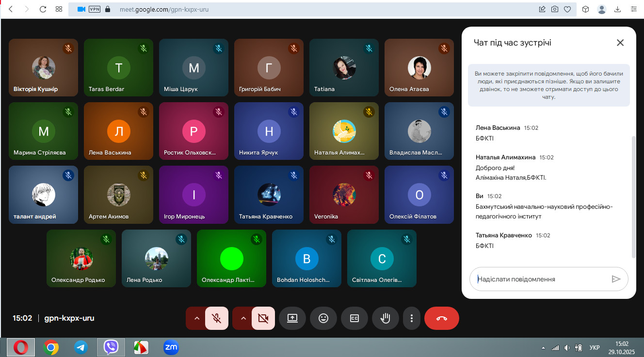Screen dimensions: 644x357
Task: Open the three-dot more options menu
Action: 412,318
